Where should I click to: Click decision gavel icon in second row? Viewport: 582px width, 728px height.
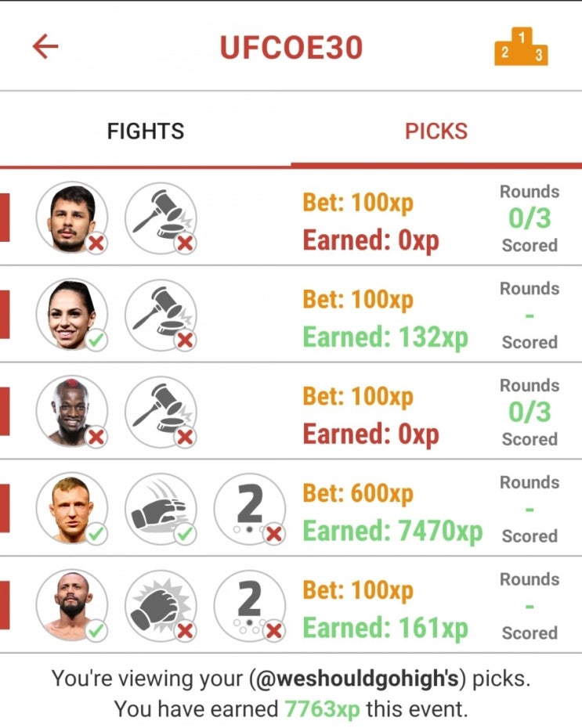tap(161, 315)
